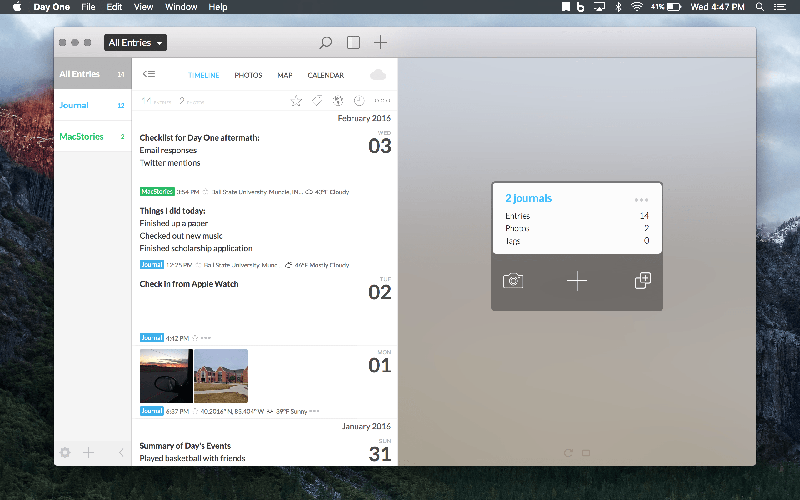
Task: Add new entry using the card plus
Action: tap(577, 281)
